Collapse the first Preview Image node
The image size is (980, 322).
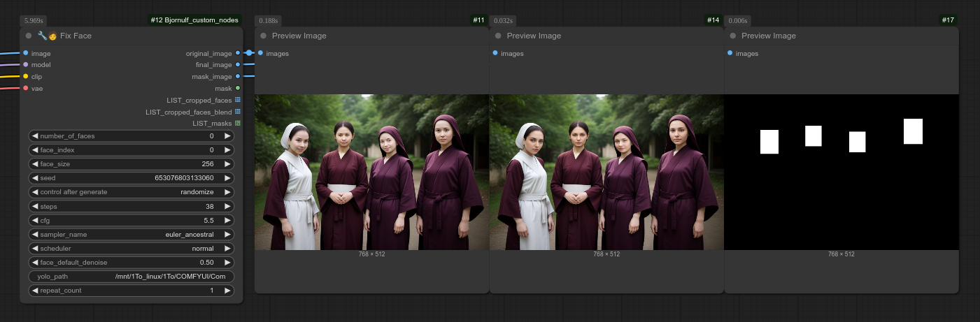point(263,36)
